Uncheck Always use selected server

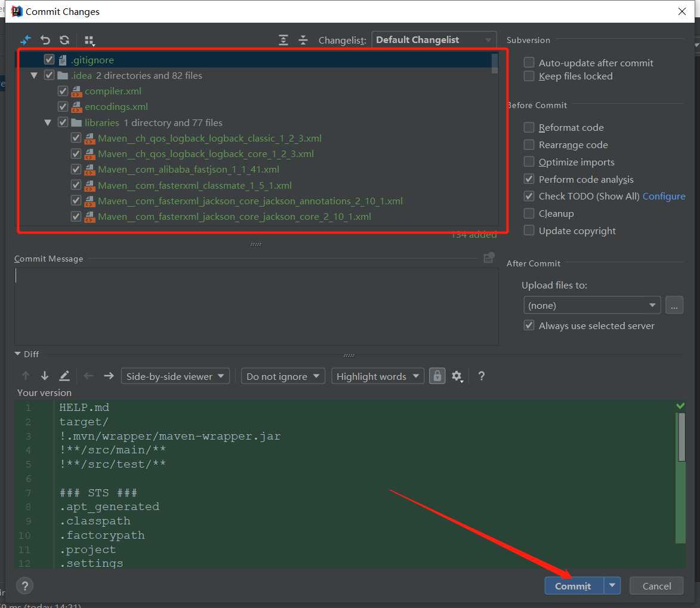(x=529, y=326)
